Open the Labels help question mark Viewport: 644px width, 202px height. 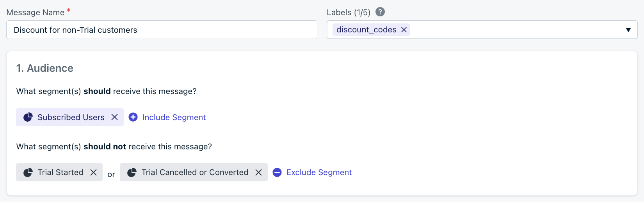coord(380,12)
